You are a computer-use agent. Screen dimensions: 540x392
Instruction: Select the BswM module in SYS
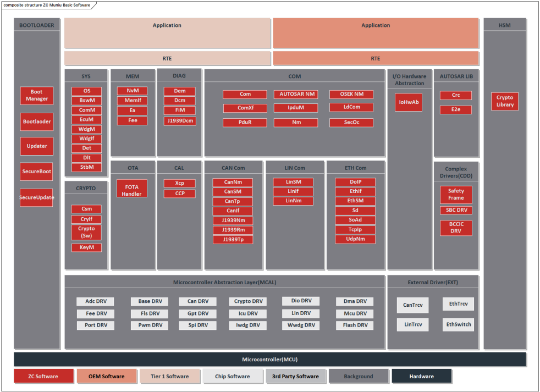[86, 101]
